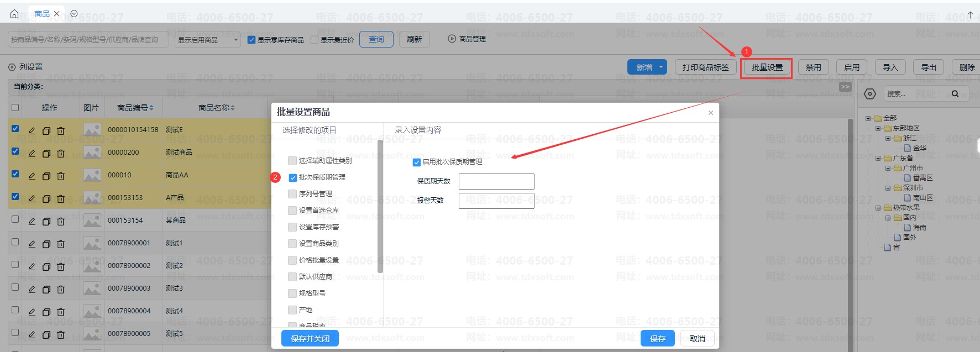Click the play icon beside 商品管理
This screenshot has height=352, width=980.
pos(452,39)
